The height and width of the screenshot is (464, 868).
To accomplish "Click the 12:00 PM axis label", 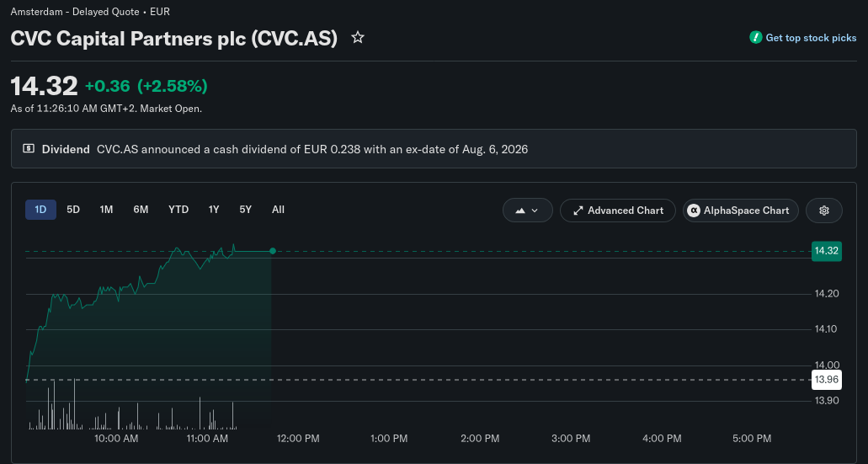I will (298, 439).
